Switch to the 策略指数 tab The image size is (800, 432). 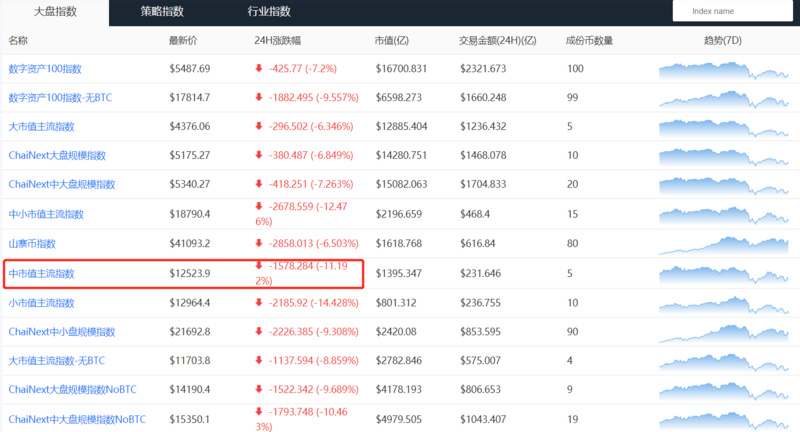click(161, 12)
